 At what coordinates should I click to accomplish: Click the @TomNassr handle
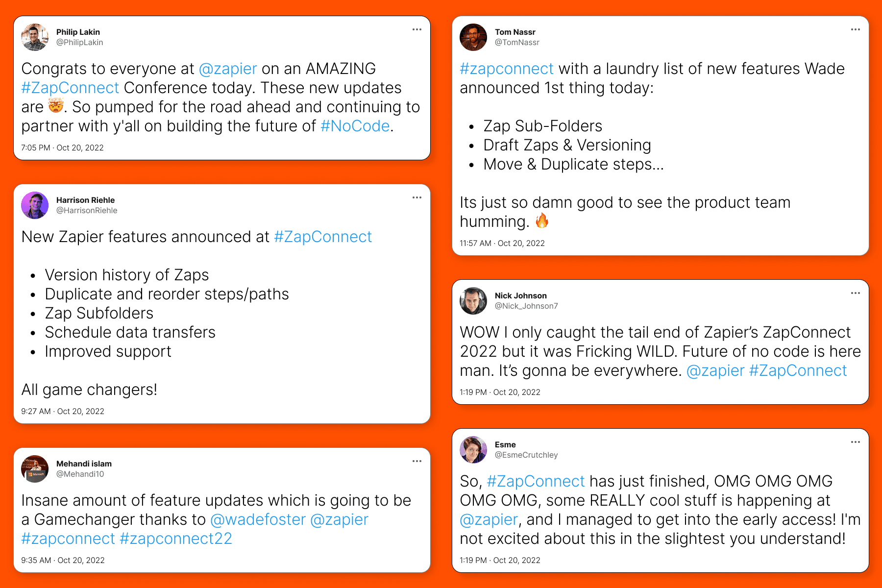[517, 43]
